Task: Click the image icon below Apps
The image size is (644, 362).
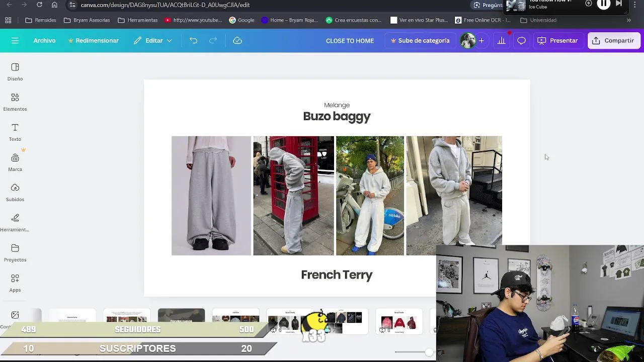Action: [x=15, y=315]
